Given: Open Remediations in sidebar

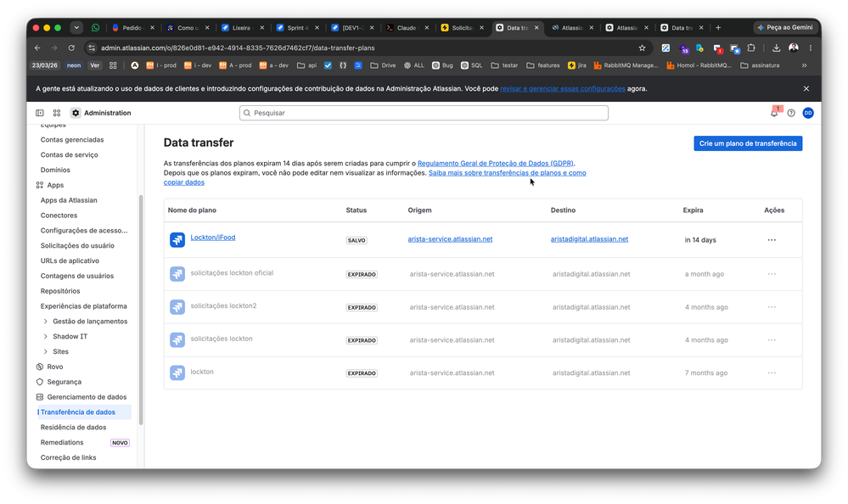Looking at the screenshot, I should pos(62,442).
